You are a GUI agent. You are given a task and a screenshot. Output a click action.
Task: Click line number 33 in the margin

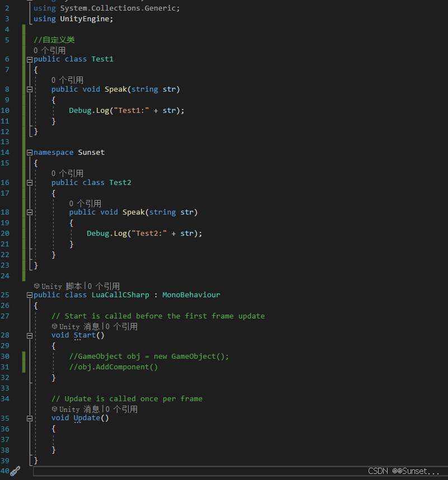5,388
